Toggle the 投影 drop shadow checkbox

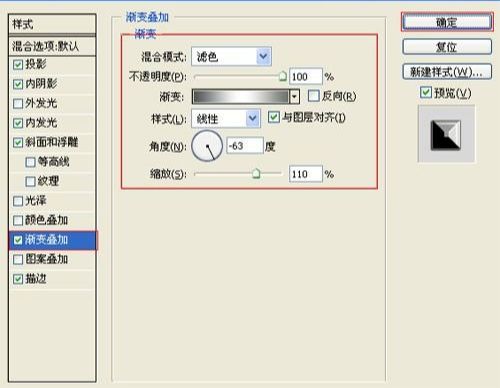tap(18, 64)
